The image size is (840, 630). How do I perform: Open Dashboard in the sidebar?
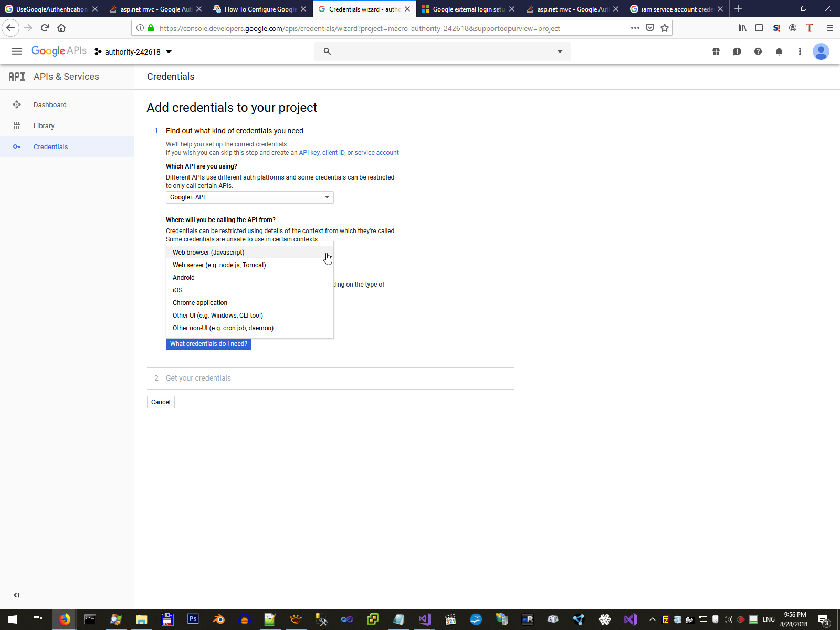pyautogui.click(x=67, y=104)
